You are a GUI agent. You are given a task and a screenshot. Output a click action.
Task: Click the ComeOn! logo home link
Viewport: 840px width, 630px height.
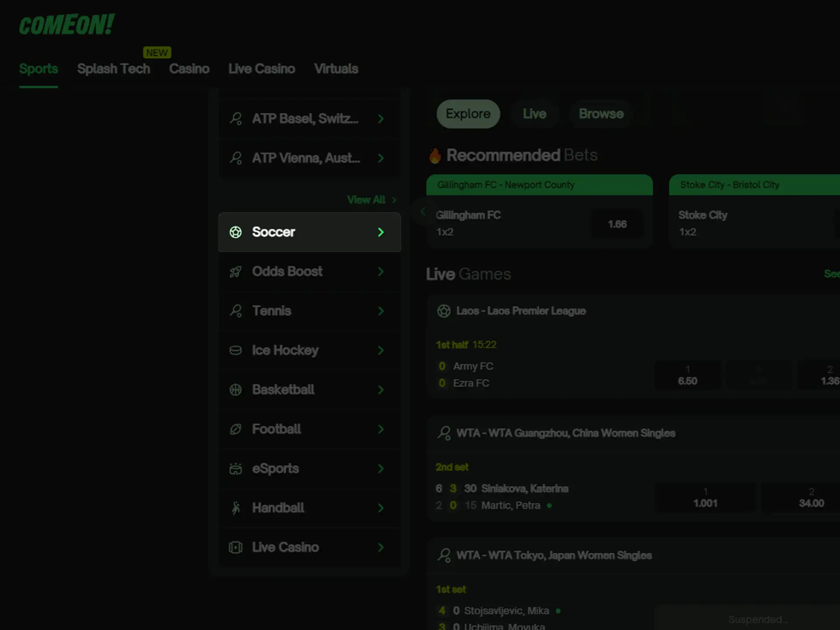tap(67, 22)
